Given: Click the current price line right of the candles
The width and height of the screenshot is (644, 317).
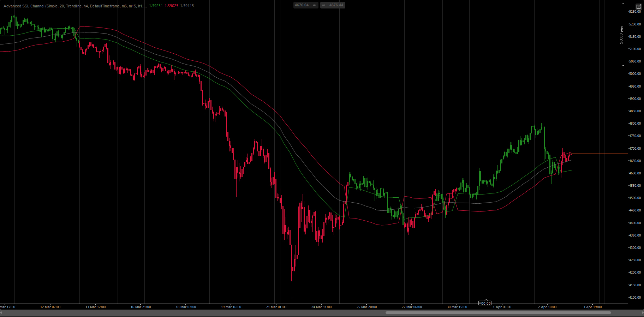Looking at the screenshot, I should tap(600, 154).
